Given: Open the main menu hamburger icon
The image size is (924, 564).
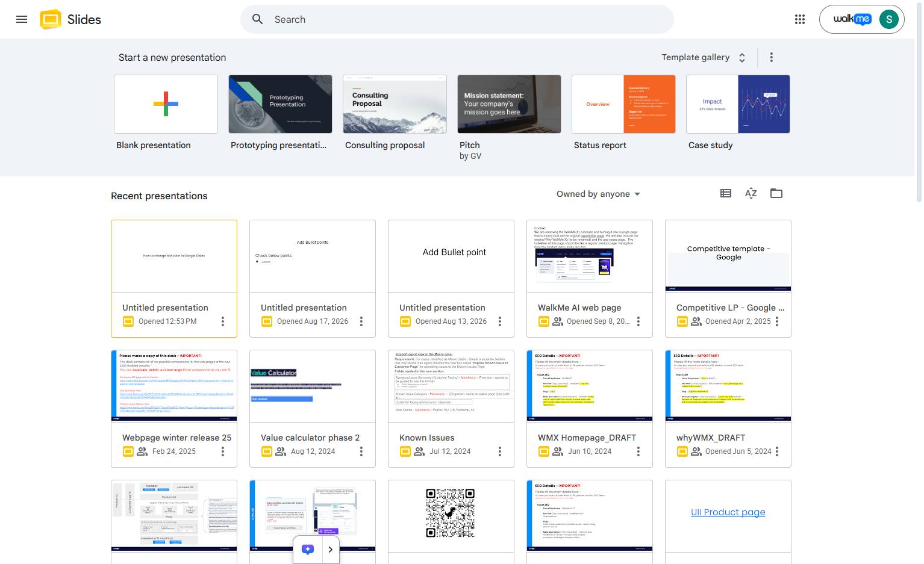Looking at the screenshot, I should pyautogui.click(x=22, y=19).
